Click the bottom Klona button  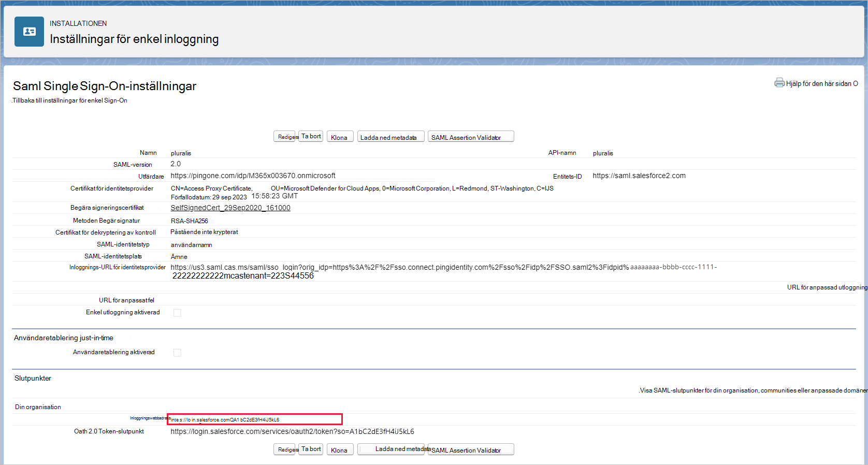[340, 449]
